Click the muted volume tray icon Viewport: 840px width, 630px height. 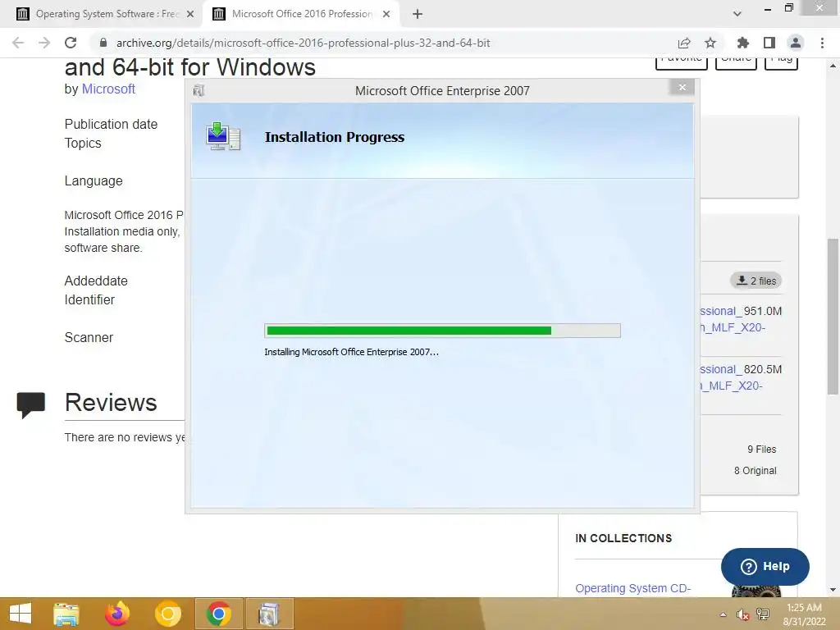pos(742,614)
